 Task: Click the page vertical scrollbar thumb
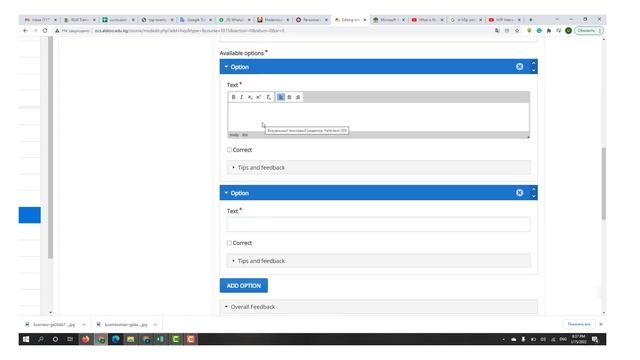coord(604,183)
